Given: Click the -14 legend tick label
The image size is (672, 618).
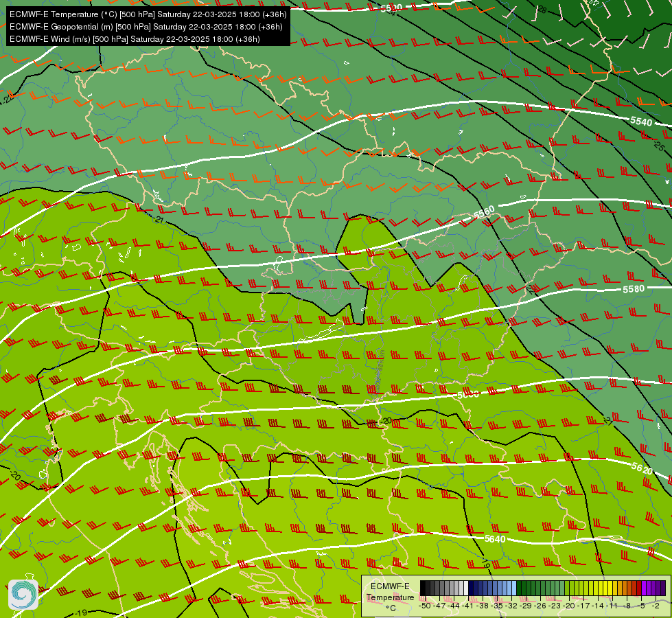Looking at the screenshot, I should click(x=598, y=606).
